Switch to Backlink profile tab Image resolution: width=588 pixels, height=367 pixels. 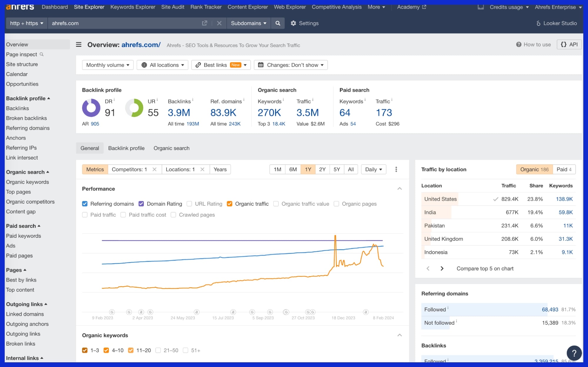126,148
